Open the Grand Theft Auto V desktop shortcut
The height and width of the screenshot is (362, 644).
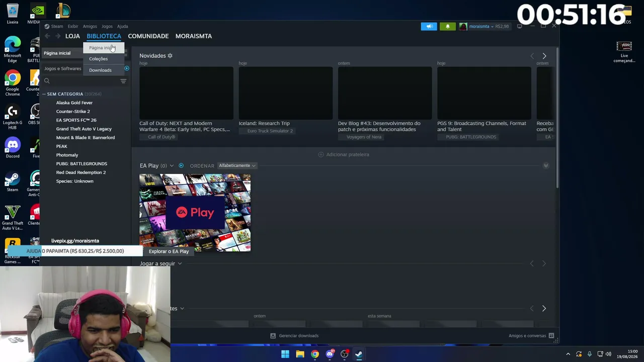click(13, 218)
